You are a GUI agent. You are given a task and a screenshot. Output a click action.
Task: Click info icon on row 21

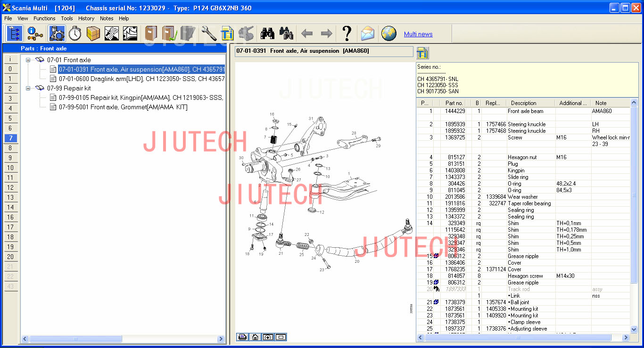[x=436, y=302]
